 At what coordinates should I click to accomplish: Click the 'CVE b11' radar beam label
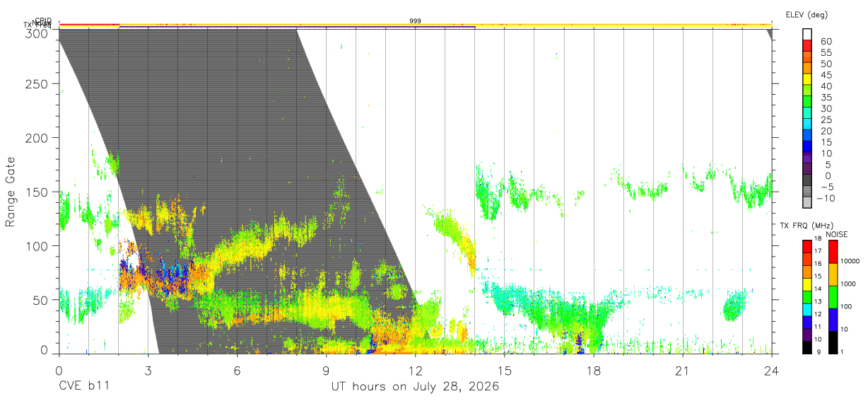click(84, 387)
